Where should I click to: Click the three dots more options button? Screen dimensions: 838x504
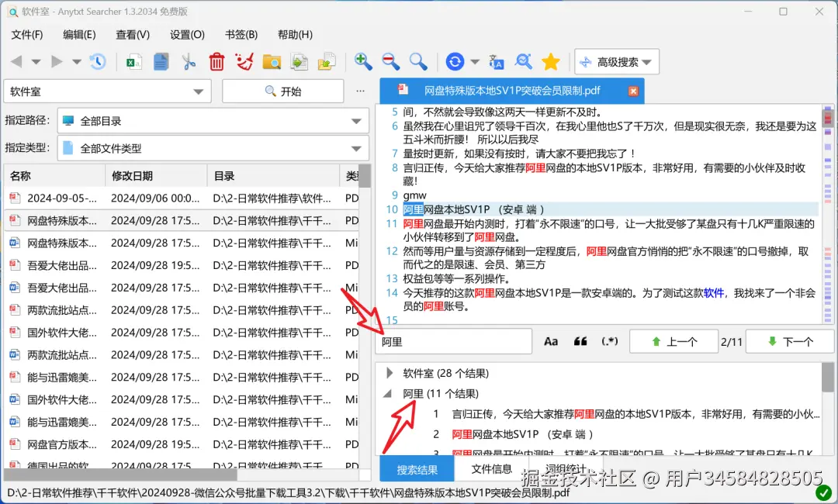(361, 91)
